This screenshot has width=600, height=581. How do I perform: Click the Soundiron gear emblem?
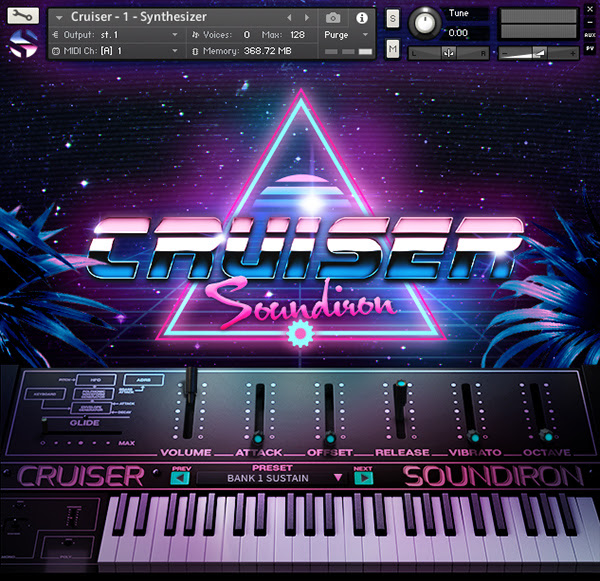tap(300, 333)
